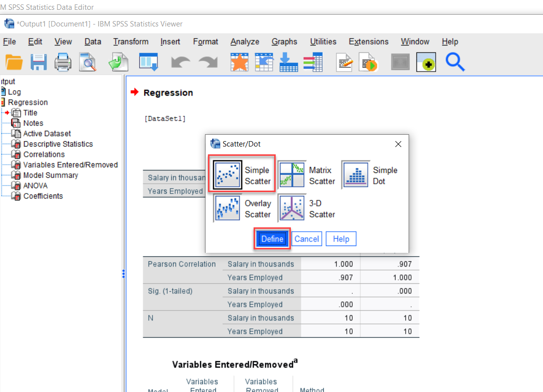
Task: Select Descriptive Statistics outline item
Action: [58, 144]
